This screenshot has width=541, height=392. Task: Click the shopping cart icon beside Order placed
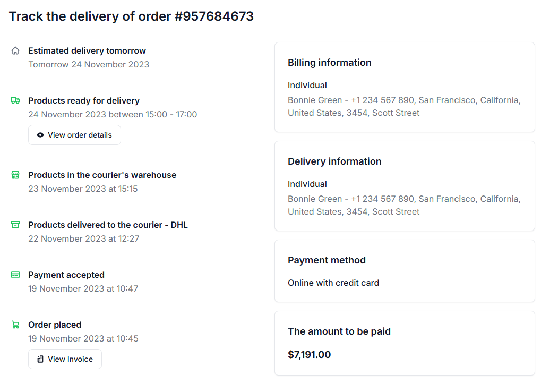tap(15, 324)
